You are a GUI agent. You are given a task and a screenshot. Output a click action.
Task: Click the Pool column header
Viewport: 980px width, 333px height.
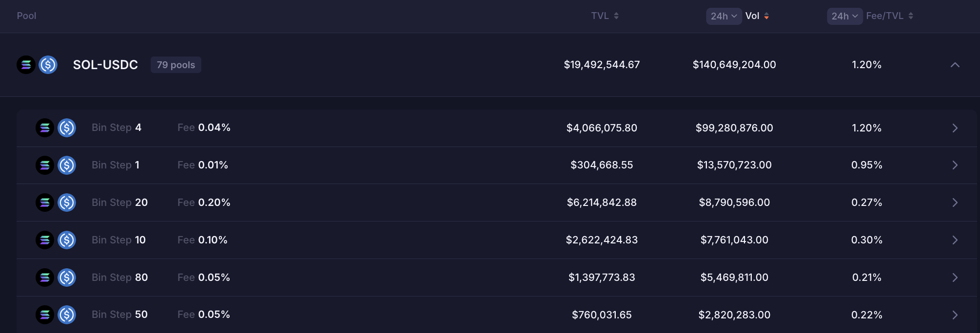click(26, 16)
